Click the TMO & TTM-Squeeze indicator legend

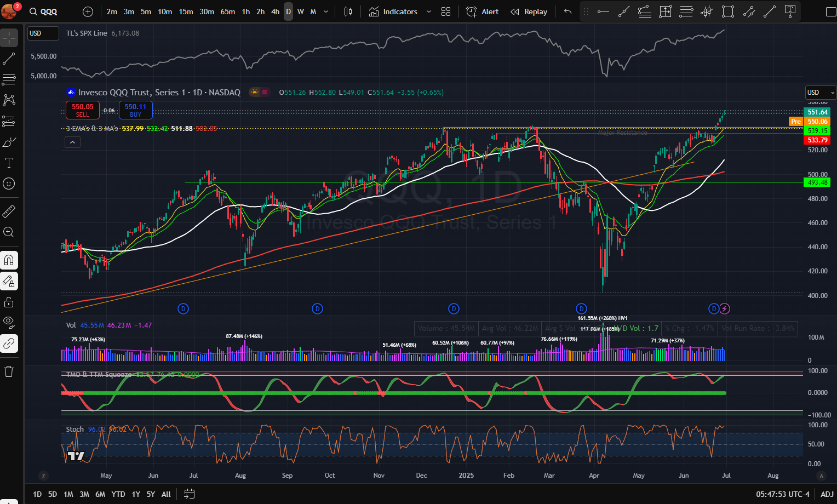pos(99,375)
